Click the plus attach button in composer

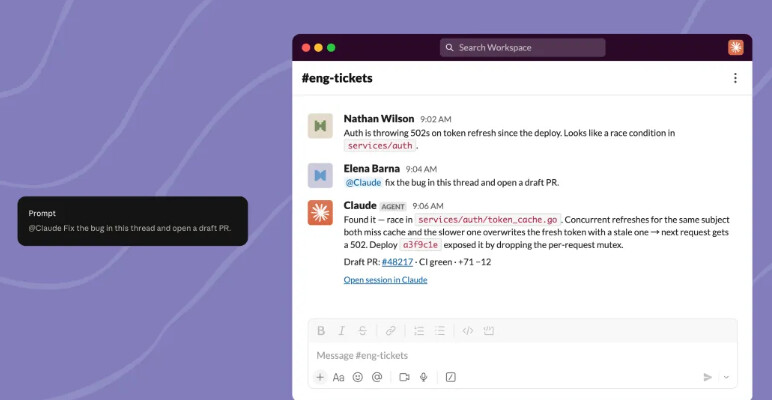click(320, 377)
